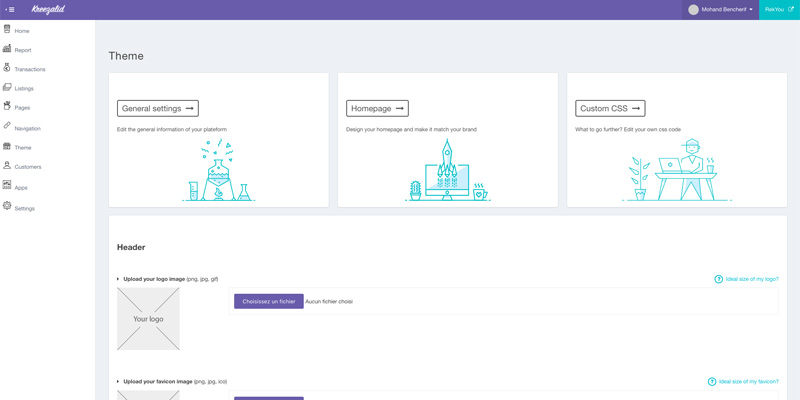Open Apps in the sidebar
This screenshot has width=800, height=400.
tap(21, 188)
